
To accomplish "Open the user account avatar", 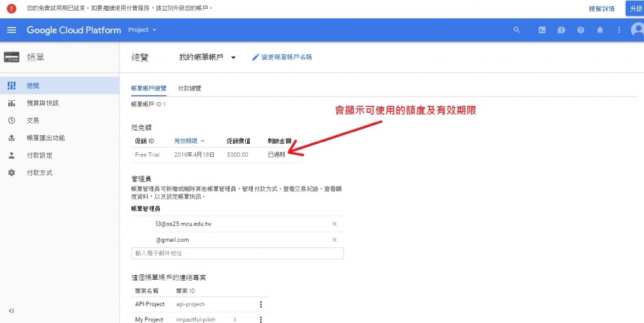I will pyautogui.click(x=638, y=30).
